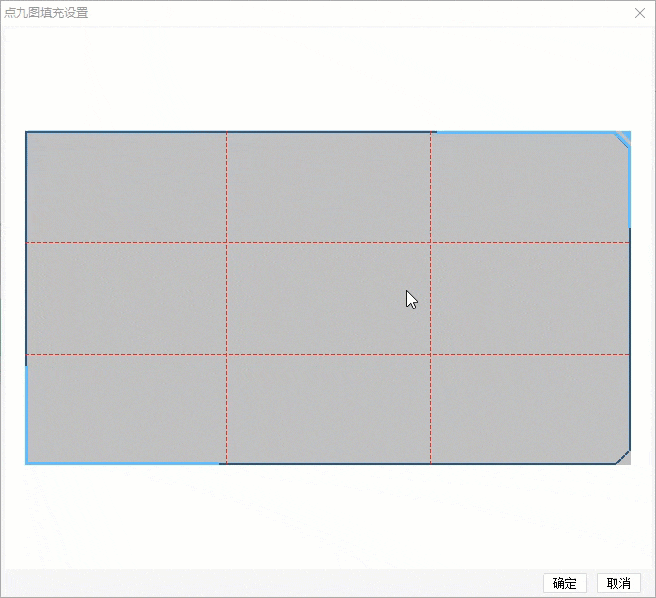Click the bottom-right cell of the nine-patch grid
The image size is (656, 598).
[x=530, y=409]
